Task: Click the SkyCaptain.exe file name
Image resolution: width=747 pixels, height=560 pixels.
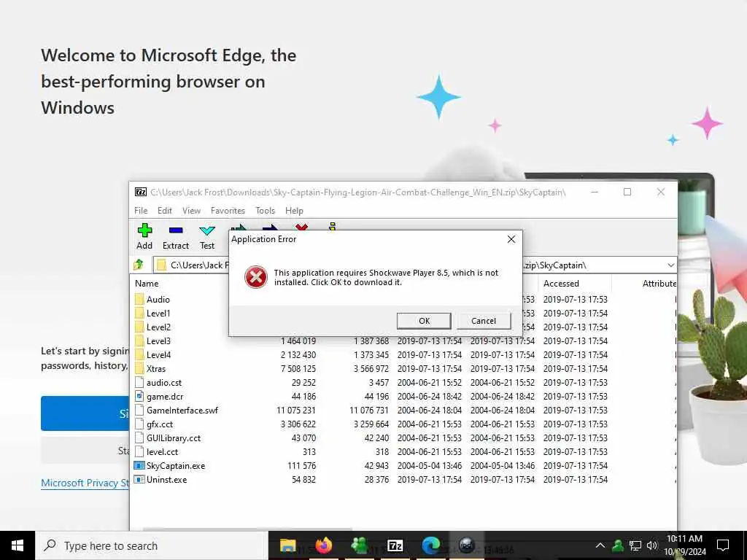Action: [x=176, y=466]
